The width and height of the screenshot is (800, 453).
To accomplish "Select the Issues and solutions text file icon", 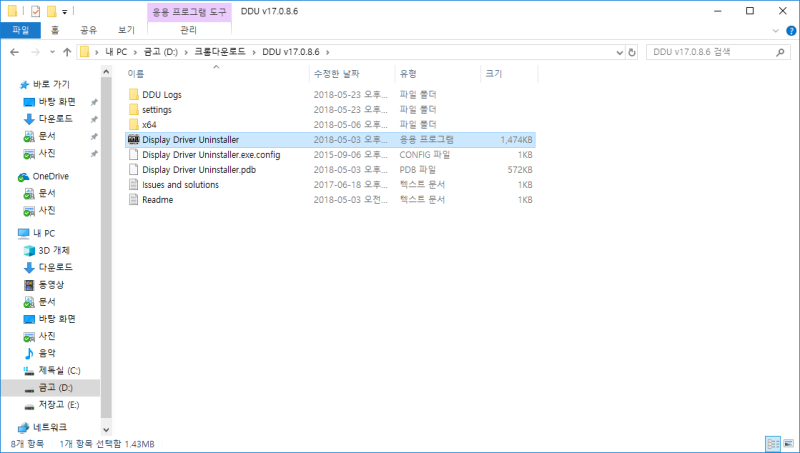I will 134,185.
